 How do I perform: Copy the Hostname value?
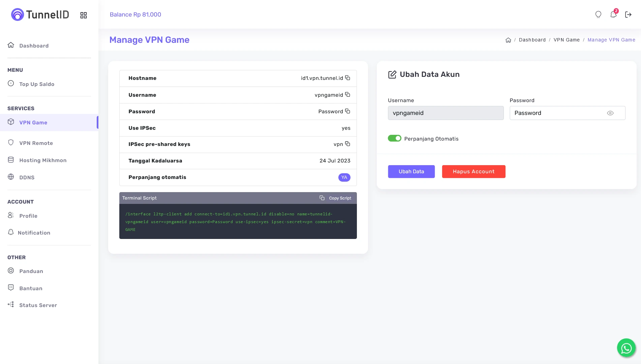tap(348, 78)
